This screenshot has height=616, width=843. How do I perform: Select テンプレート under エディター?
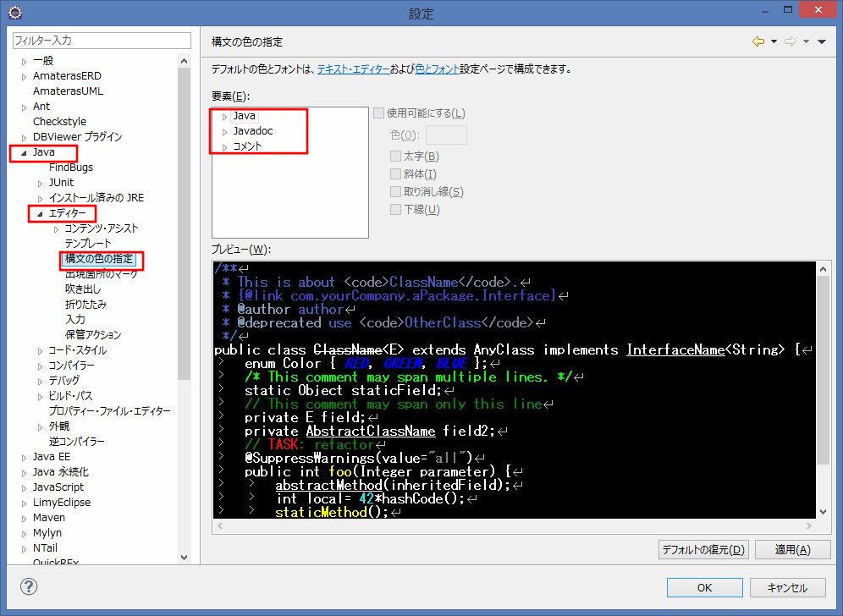88,244
